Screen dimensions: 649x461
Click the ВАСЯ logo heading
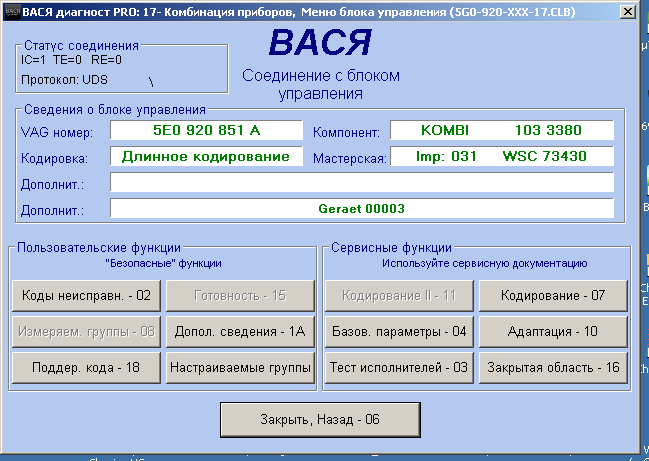click(320, 42)
